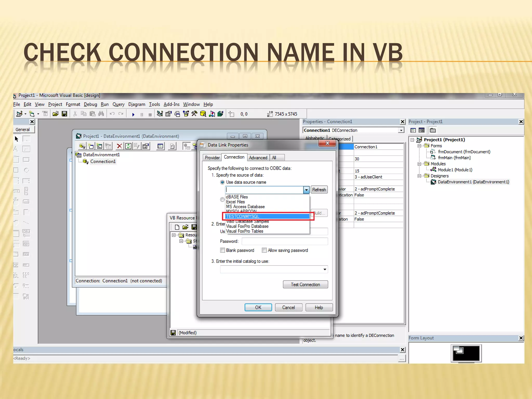The width and height of the screenshot is (532, 399).
Task: Click the Save Project floppy icon
Action: pyautogui.click(x=64, y=114)
